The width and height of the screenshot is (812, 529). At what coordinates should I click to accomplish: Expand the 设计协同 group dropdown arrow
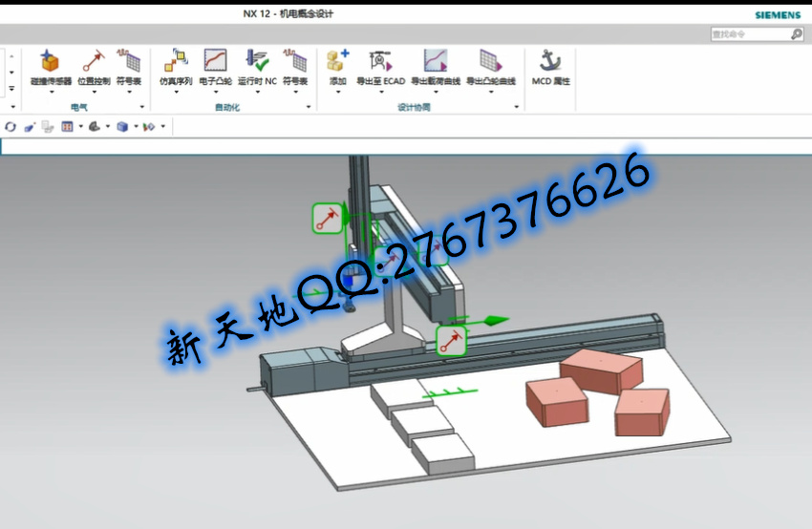pyautogui.click(x=517, y=107)
